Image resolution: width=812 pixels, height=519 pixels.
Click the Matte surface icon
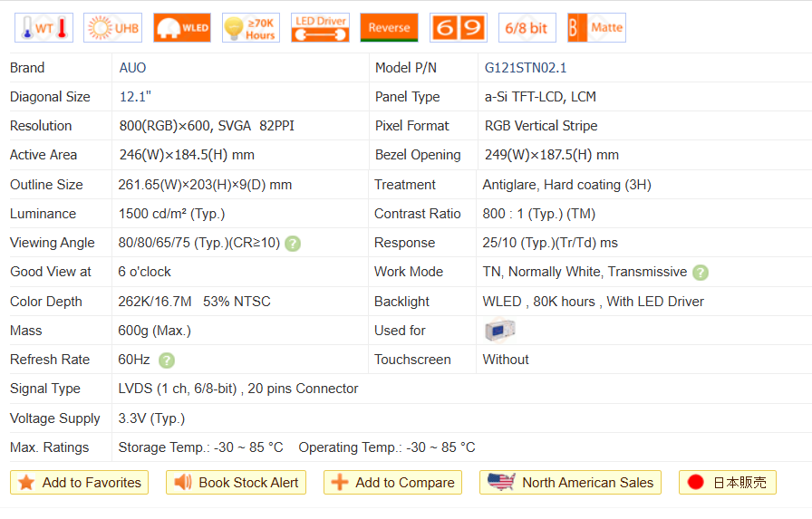point(596,28)
